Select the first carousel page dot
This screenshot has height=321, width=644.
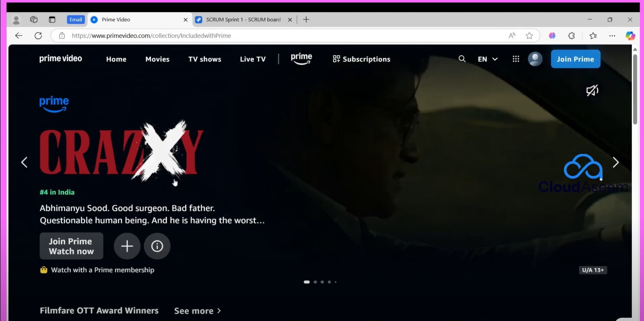coord(307,282)
